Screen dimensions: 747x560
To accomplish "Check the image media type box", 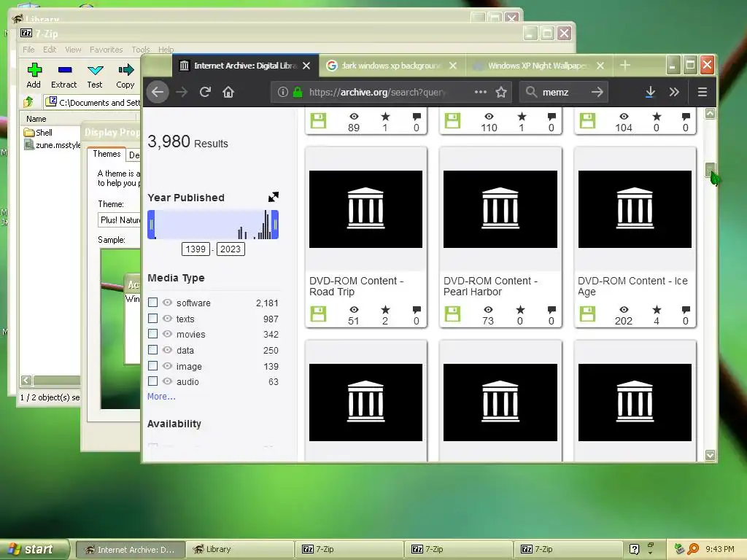I will [x=153, y=366].
